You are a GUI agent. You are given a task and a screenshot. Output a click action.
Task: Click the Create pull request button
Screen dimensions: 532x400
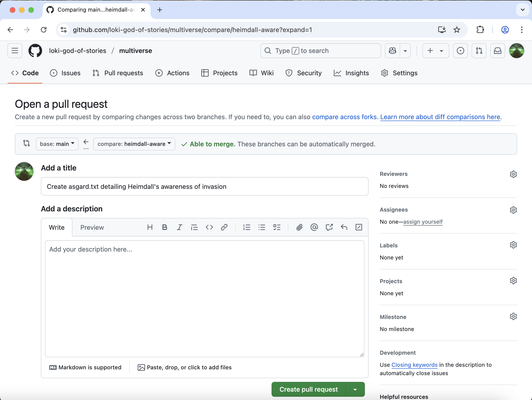pyautogui.click(x=308, y=389)
